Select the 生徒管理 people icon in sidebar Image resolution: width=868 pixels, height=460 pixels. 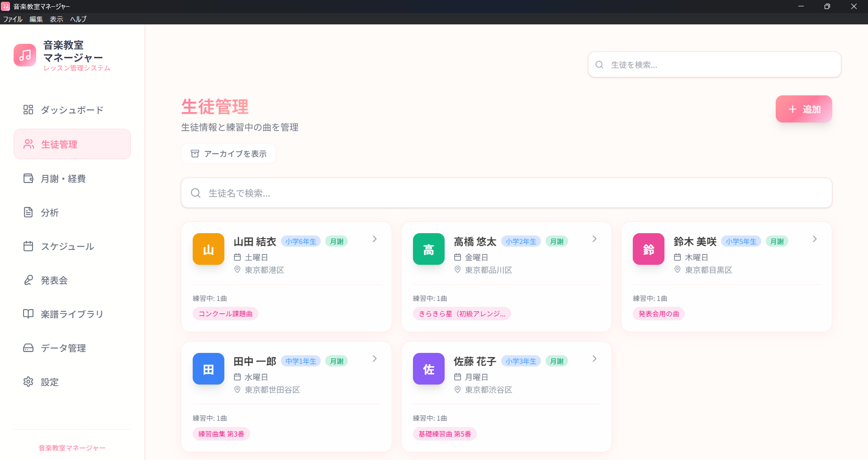click(28, 144)
